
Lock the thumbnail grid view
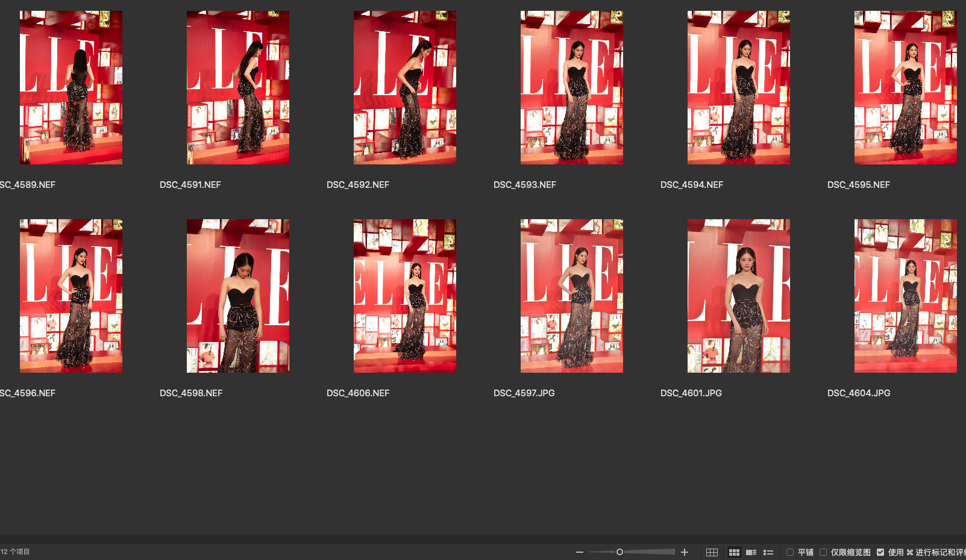pos(712,552)
